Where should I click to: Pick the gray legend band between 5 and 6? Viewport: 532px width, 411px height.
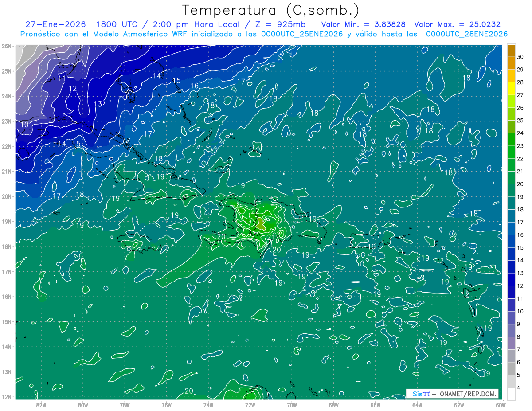click(511, 368)
